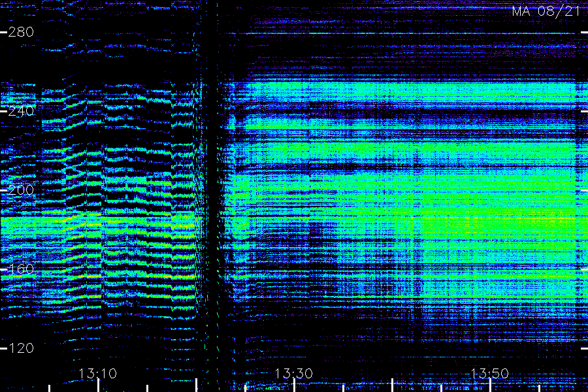Click the 13:30 time axis label
Viewport: 588px width, 392px height.
[x=293, y=374]
